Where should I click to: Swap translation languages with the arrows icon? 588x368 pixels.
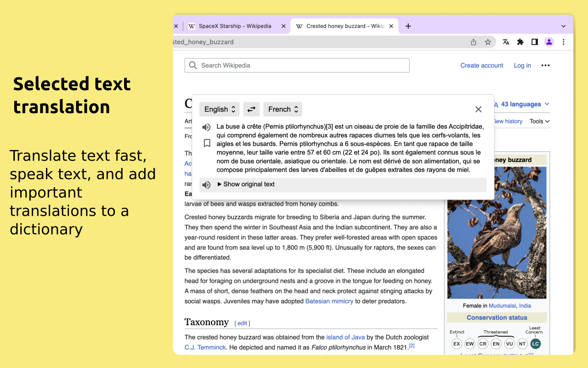pos(251,109)
